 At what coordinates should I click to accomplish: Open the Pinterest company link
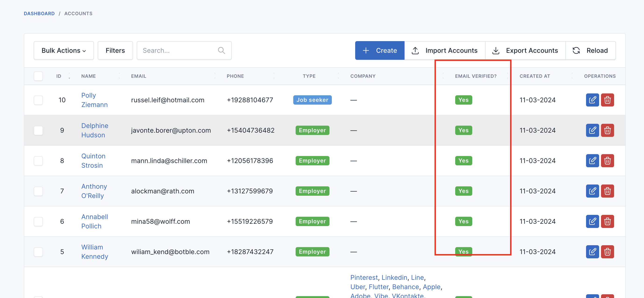364,277
